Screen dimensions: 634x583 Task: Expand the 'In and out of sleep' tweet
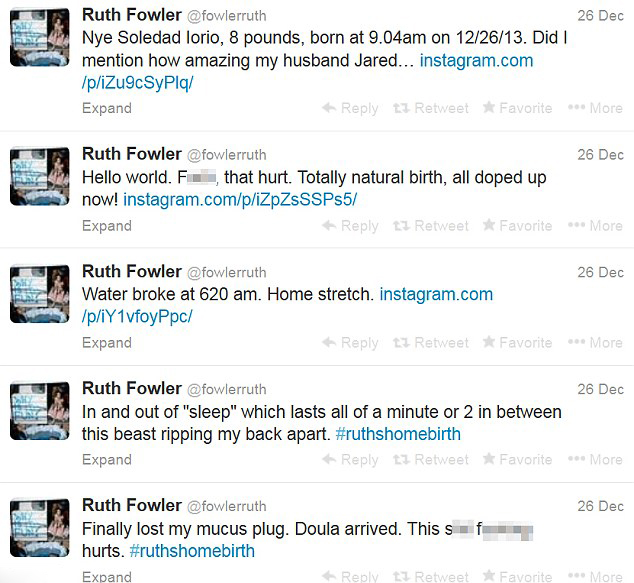(106, 459)
